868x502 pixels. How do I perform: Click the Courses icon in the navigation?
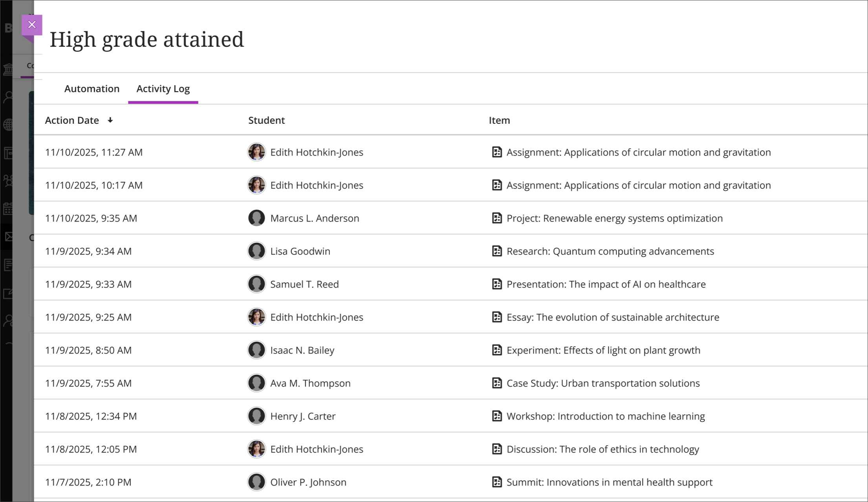pyautogui.click(x=9, y=153)
